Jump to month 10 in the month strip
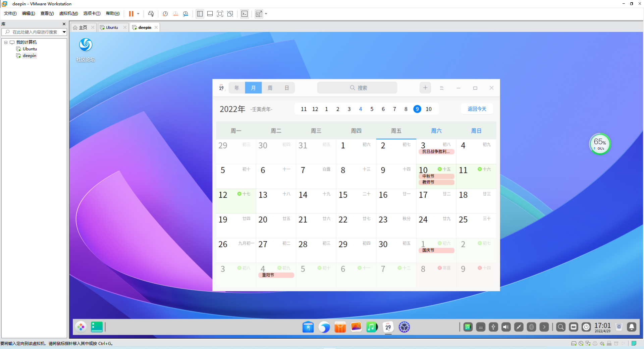644x349 pixels. click(429, 109)
